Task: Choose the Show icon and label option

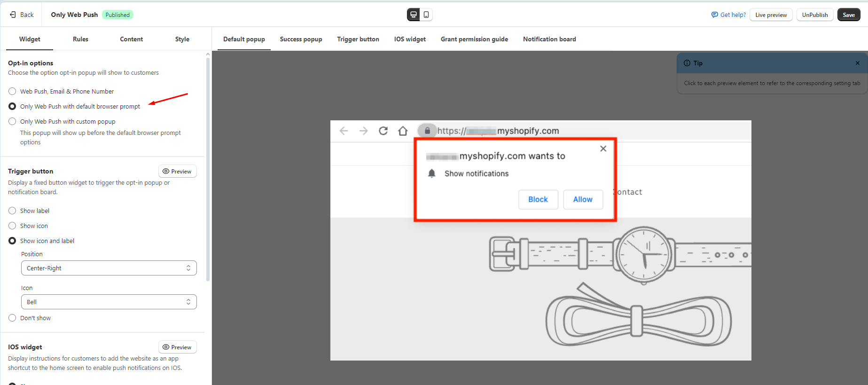Action: tap(12, 241)
